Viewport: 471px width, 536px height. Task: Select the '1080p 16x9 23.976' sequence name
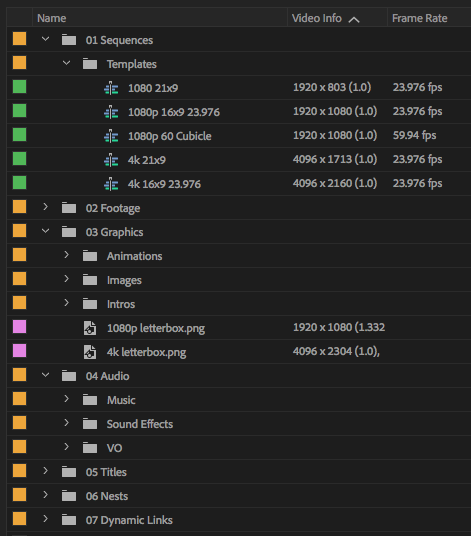click(x=174, y=112)
